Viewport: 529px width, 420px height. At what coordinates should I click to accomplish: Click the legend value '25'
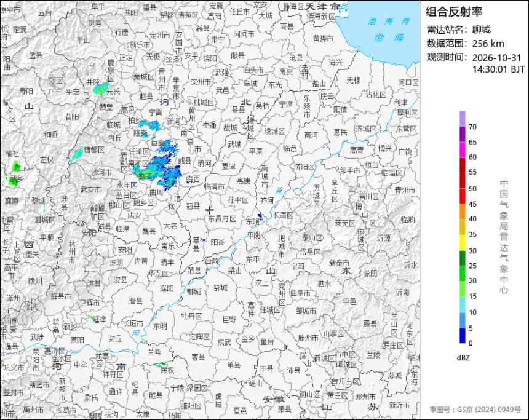coord(472,266)
